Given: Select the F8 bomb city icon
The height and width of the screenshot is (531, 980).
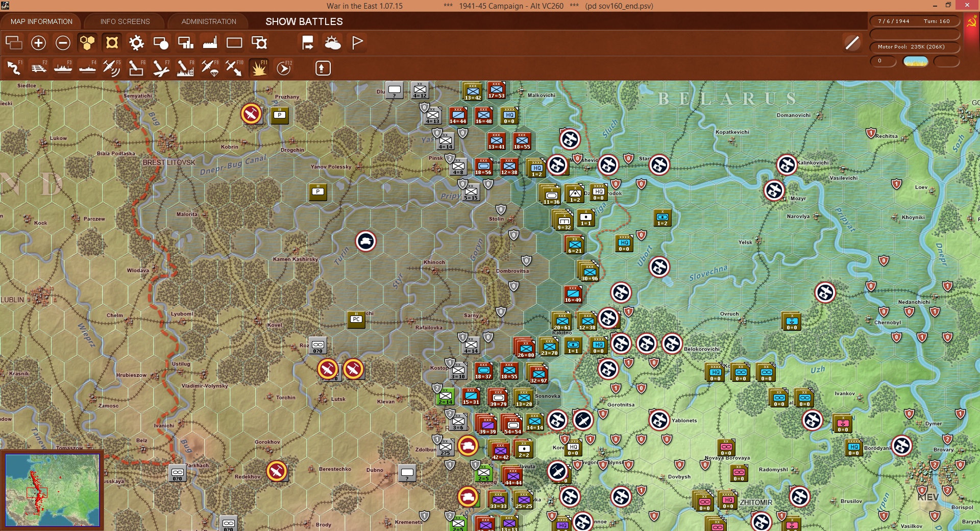Looking at the screenshot, I should [185, 68].
